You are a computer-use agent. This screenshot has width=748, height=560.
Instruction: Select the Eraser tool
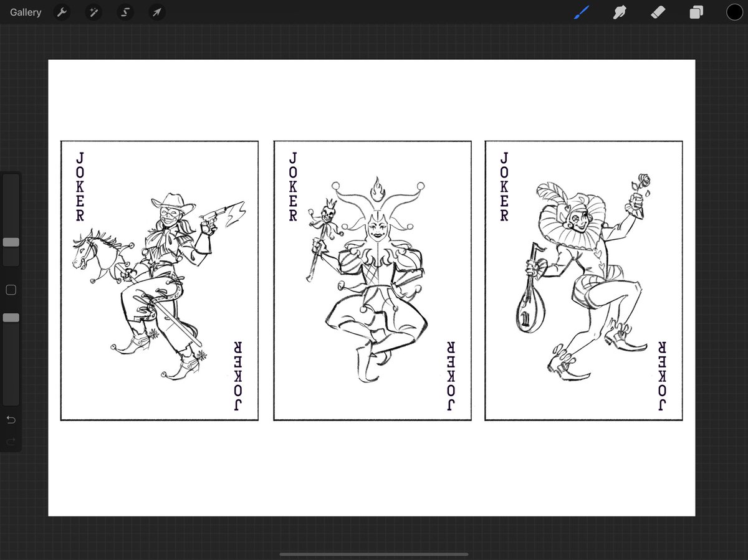tap(658, 12)
